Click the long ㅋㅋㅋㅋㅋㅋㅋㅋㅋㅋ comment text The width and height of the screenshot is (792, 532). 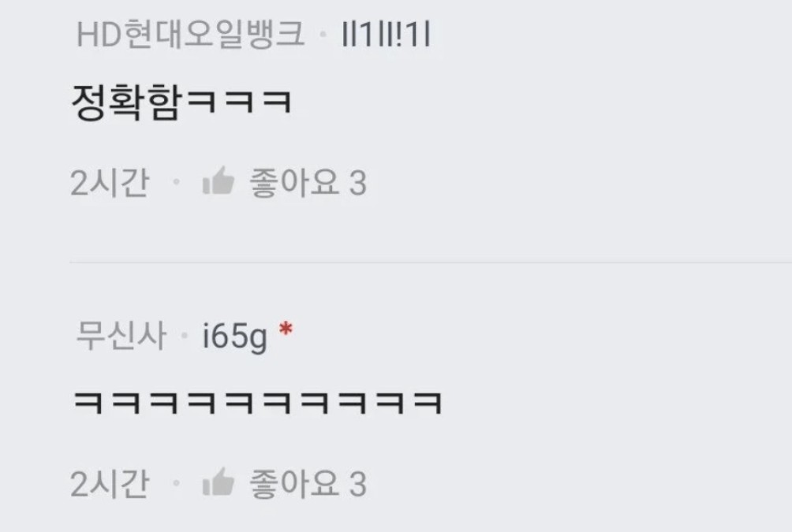[258, 403]
